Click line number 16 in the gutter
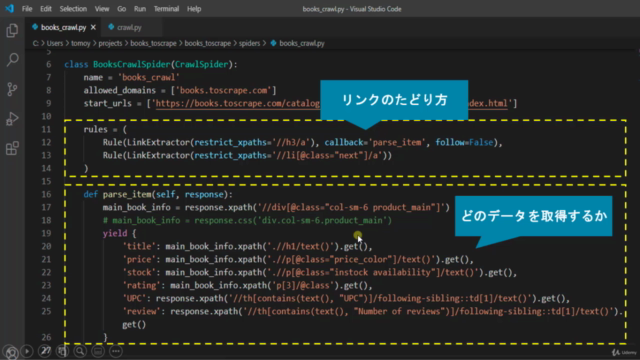640x360 pixels. [47, 194]
